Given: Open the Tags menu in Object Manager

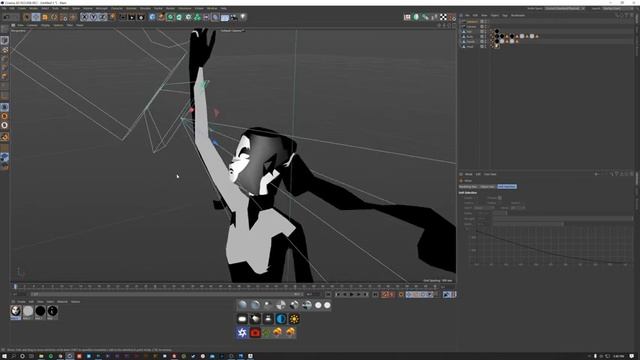Looking at the screenshot, I should (505, 16).
